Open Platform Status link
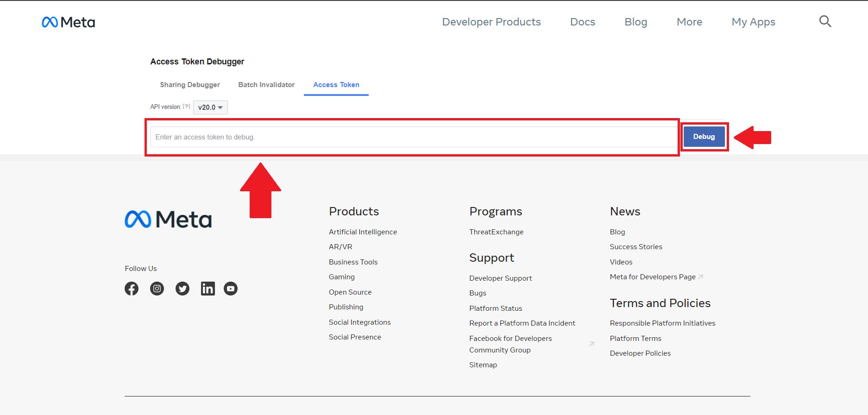 [496, 308]
